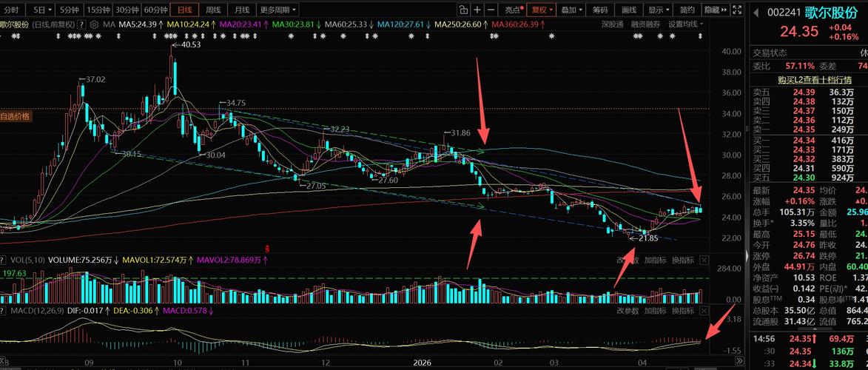The width and height of the screenshot is (868, 370).
Task: Click 加指标 in the MACD panel
Action: pyautogui.click(x=656, y=311)
